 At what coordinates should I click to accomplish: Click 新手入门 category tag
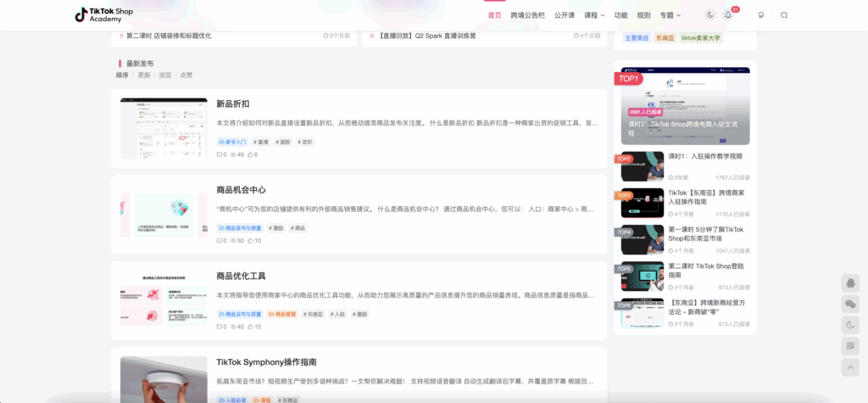(232, 142)
